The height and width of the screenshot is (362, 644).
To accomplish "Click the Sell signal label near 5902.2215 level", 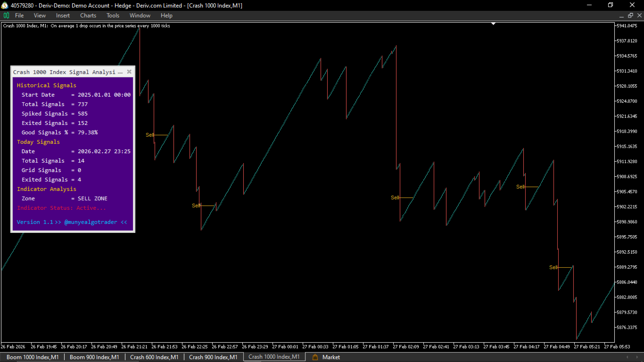I will click(196, 206).
